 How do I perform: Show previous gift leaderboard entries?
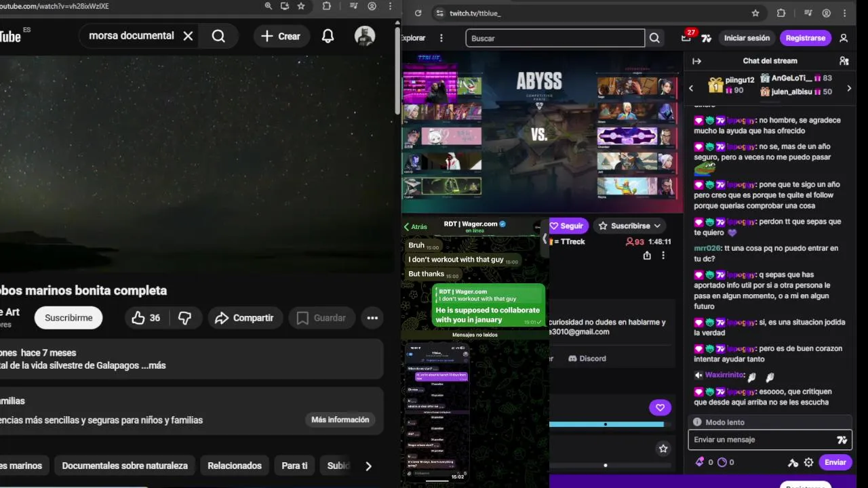point(691,88)
